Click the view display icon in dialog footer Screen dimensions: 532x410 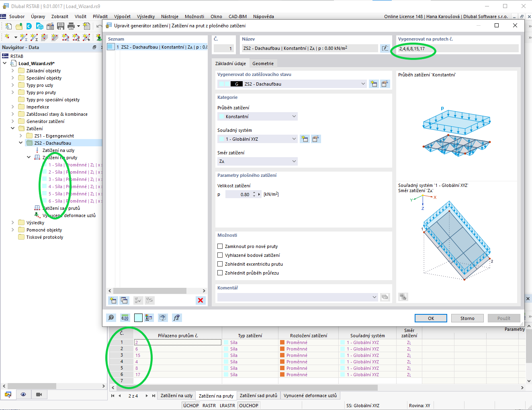163,318
